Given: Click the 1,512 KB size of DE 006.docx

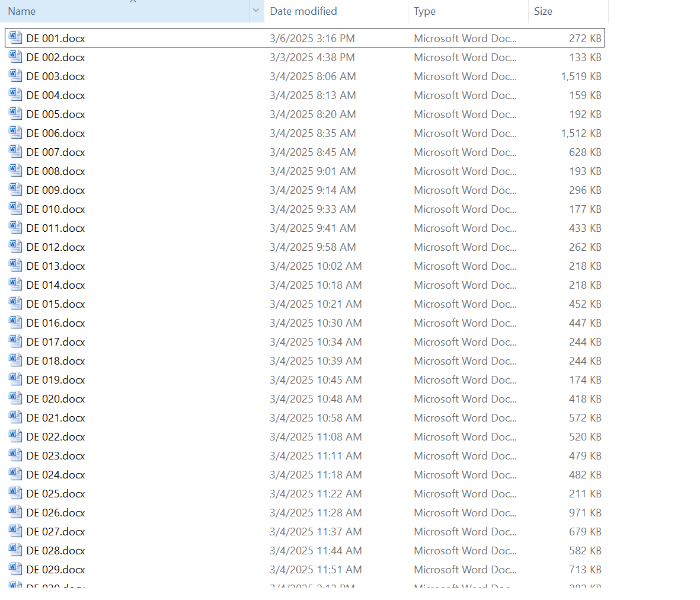Looking at the screenshot, I should (581, 133).
